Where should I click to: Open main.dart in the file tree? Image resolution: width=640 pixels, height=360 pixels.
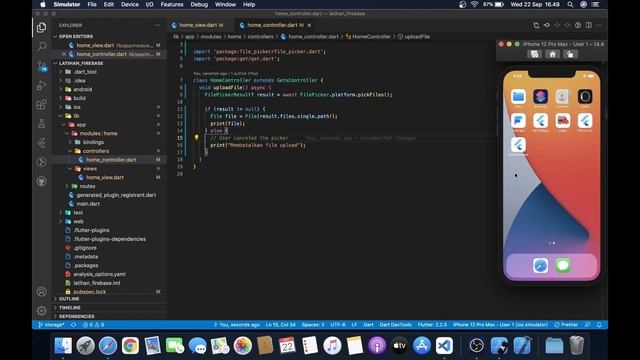click(x=88, y=204)
